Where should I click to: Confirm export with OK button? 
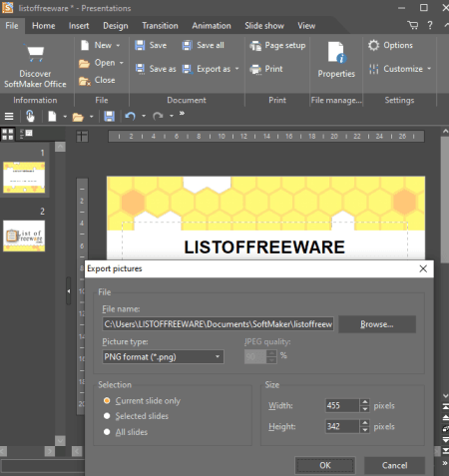coord(325,465)
